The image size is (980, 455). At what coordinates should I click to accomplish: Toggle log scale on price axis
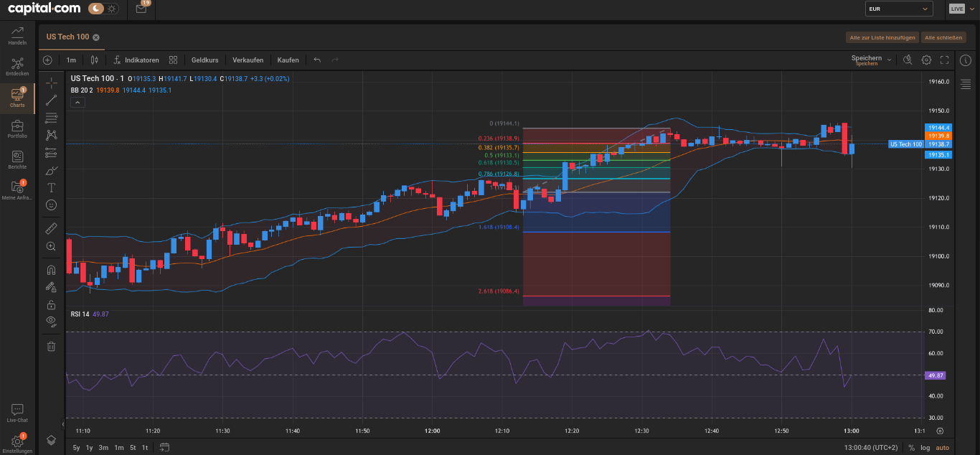(925, 448)
